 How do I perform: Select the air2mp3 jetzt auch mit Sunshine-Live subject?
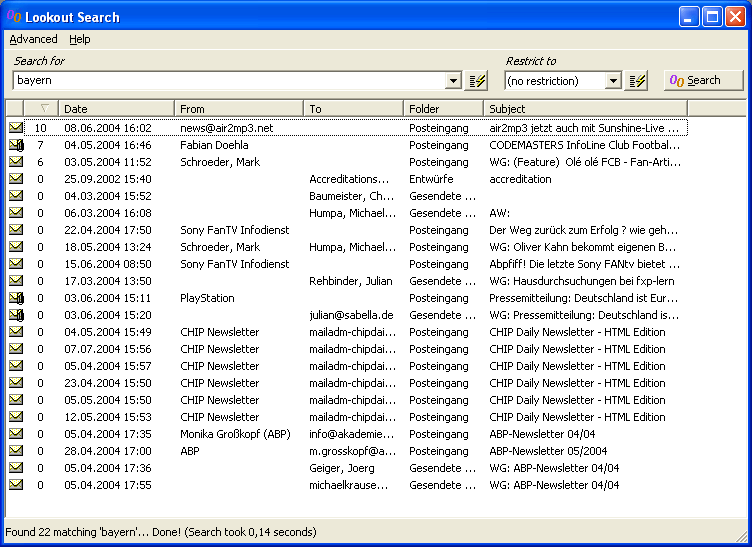click(x=584, y=128)
